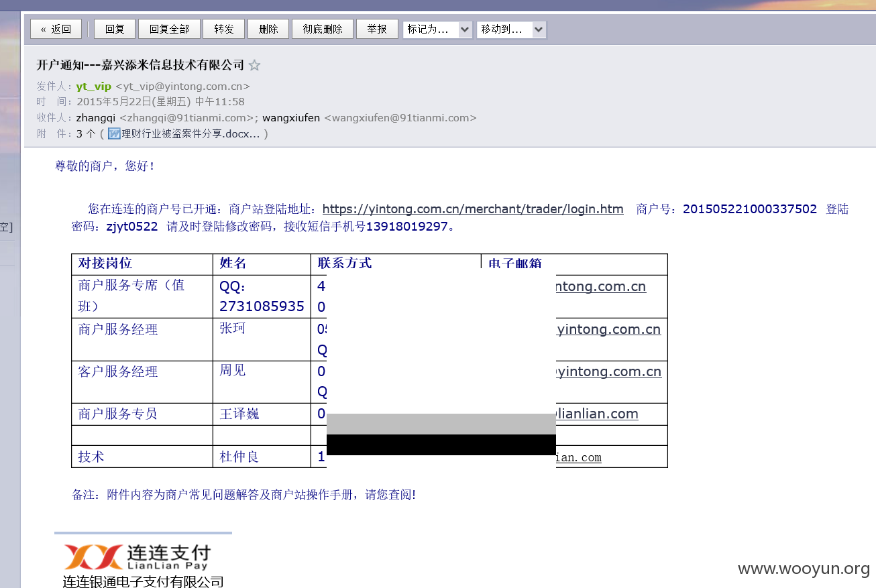
Task: Click the name 王译巍
Action: pyautogui.click(x=239, y=414)
